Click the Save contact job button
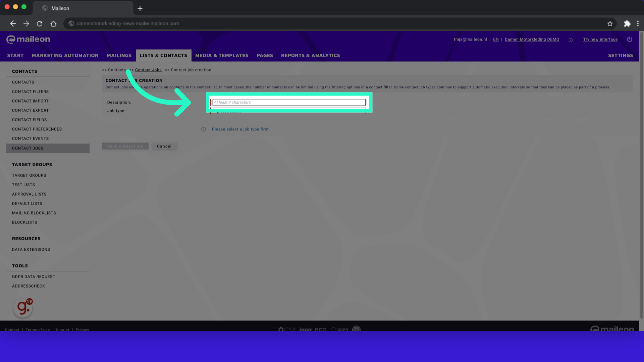The height and width of the screenshot is (362, 644). 125,146
